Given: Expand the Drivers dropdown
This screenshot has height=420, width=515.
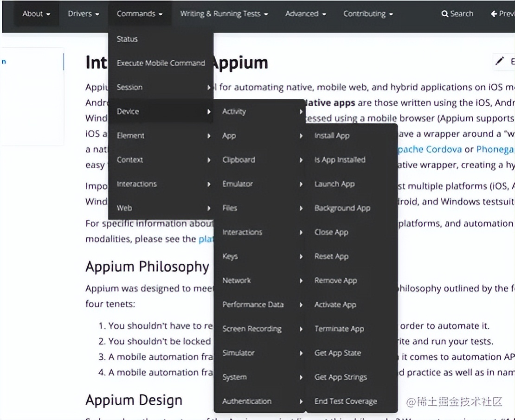Looking at the screenshot, I should tap(84, 14).
